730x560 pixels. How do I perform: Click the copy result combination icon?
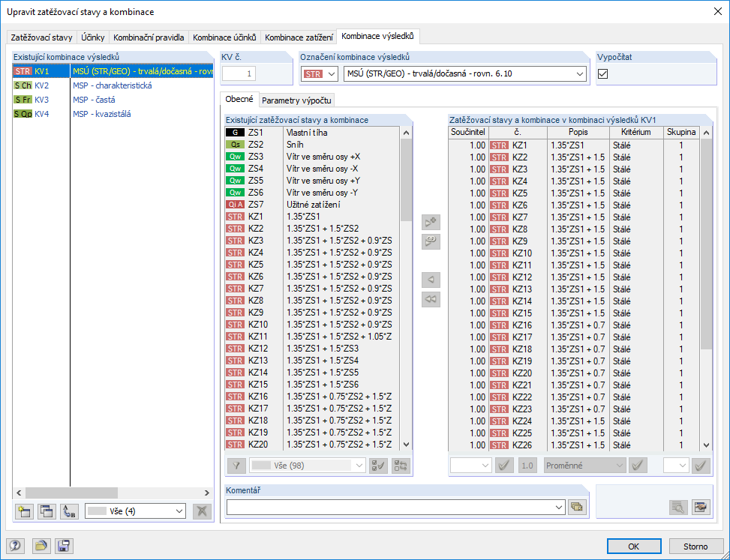(x=46, y=511)
